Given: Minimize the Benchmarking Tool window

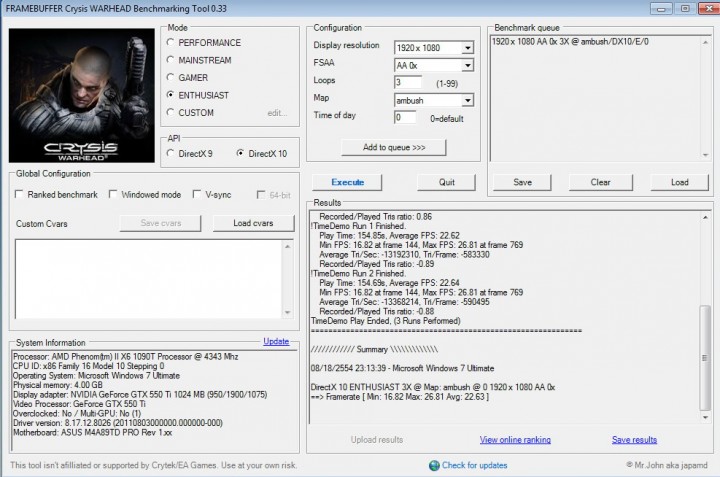Looking at the screenshot, I should coord(661,9).
